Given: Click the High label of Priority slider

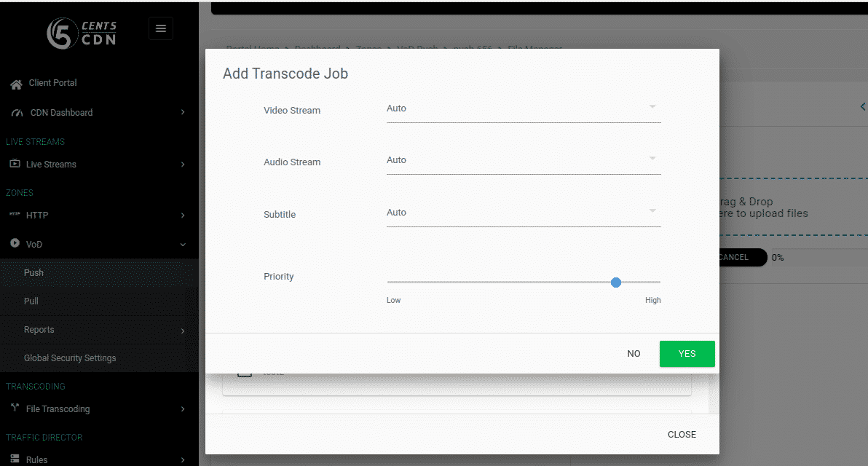Looking at the screenshot, I should 652,300.
